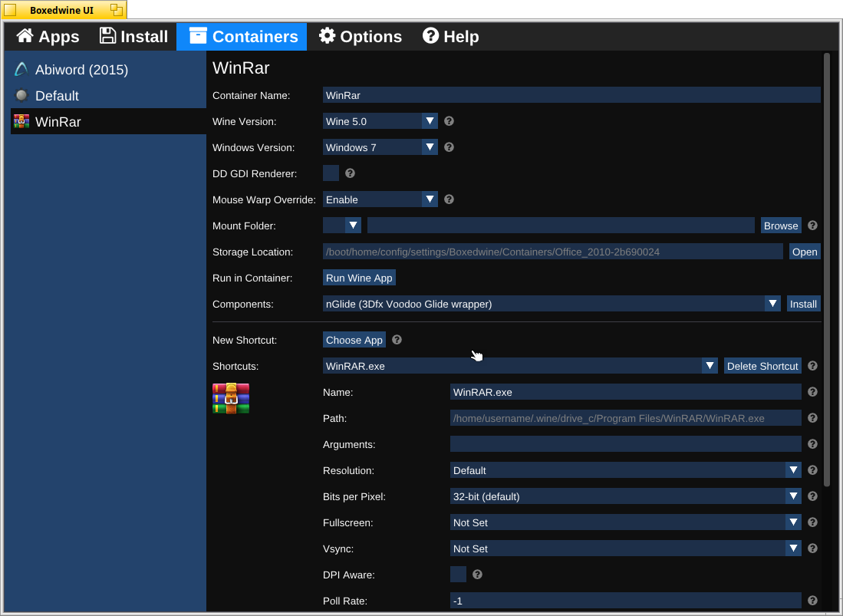The image size is (843, 616).
Task: Show help for Arguments
Action: coord(812,444)
